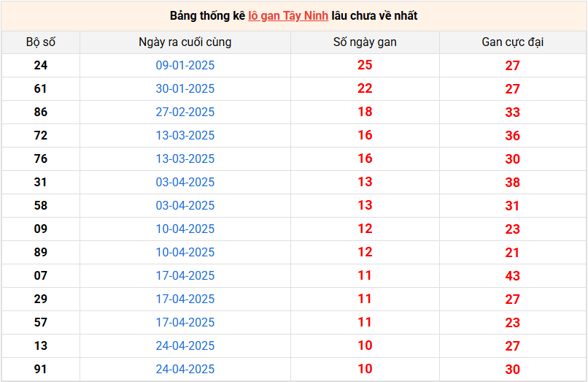Click max gan value 43 in row 07
588x382 pixels.
[512, 275]
